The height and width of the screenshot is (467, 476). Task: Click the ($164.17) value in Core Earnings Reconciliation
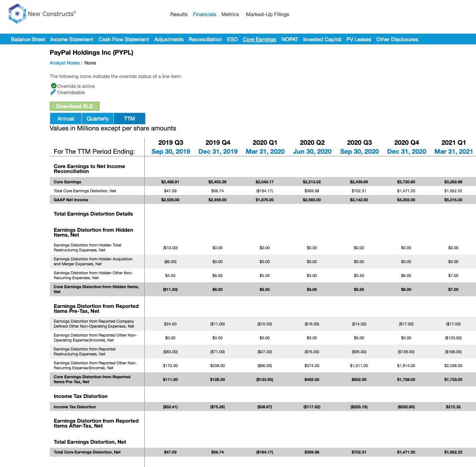pos(265,191)
